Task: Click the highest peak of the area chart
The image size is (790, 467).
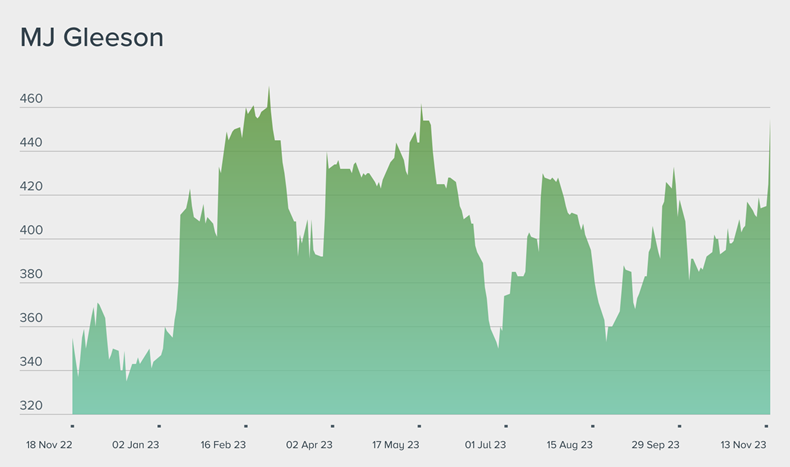Action: (269, 89)
